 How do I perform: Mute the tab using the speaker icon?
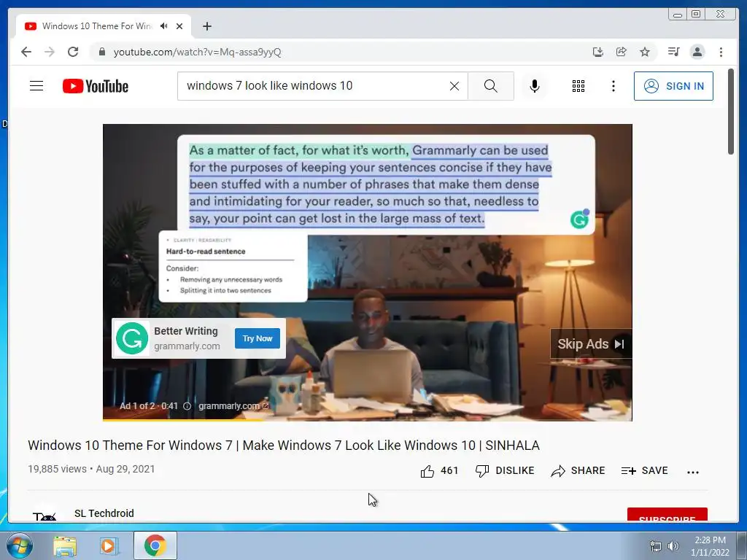click(x=164, y=26)
